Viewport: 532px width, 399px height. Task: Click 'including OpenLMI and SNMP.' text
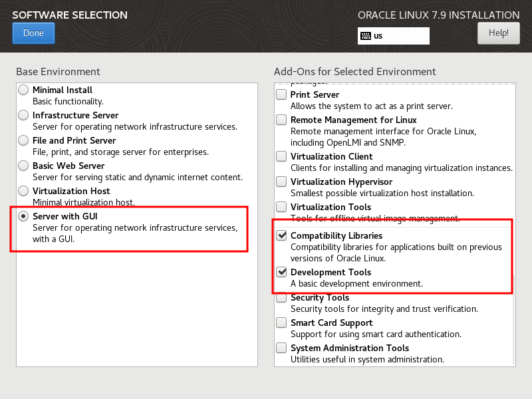[348, 143]
